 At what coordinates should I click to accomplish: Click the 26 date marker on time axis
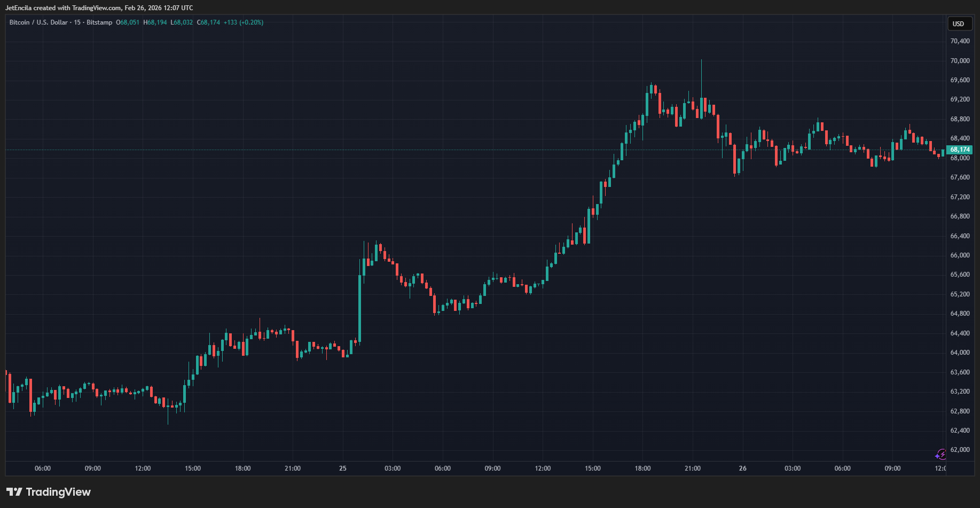(x=742, y=468)
